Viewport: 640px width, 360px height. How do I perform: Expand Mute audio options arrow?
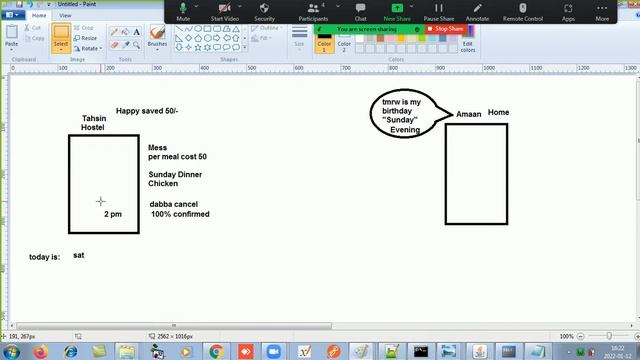(196, 7)
